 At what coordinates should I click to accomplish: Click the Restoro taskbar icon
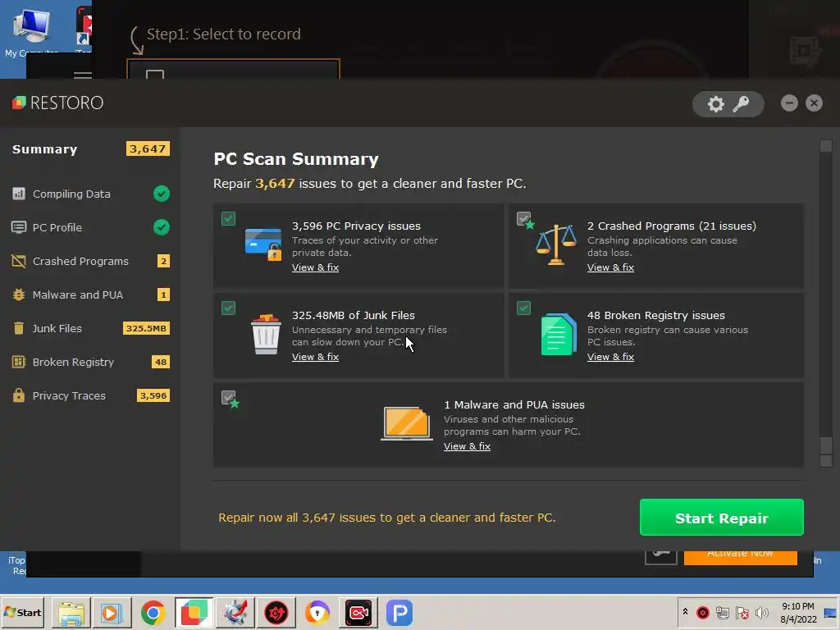tap(194, 613)
